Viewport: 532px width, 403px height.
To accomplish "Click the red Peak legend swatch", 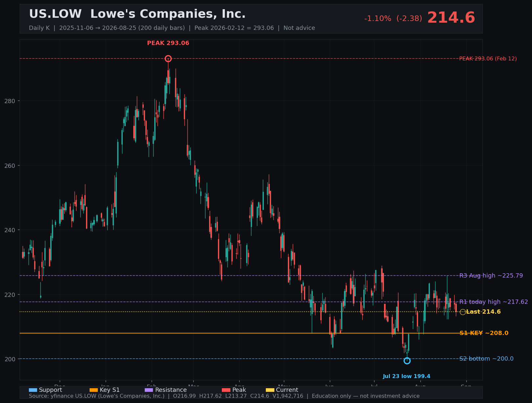I will (226, 390).
